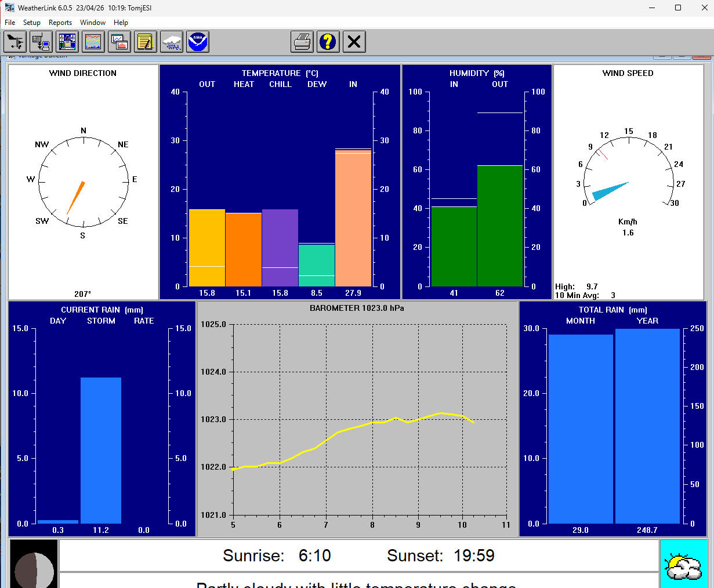Click the download data from station icon
This screenshot has width=714, height=588.
(x=41, y=42)
